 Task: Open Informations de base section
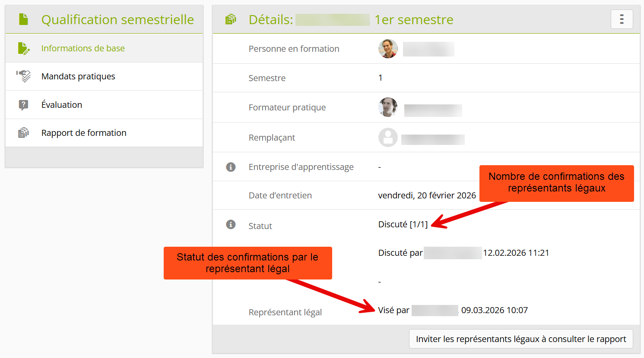[x=83, y=48]
